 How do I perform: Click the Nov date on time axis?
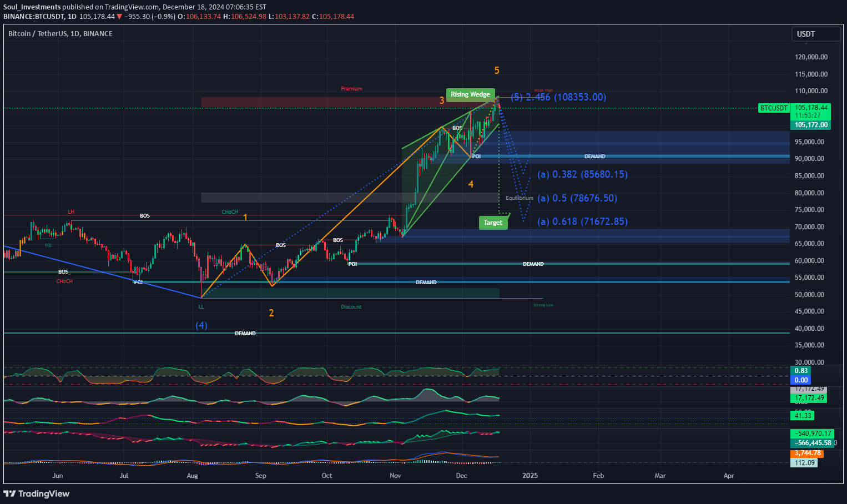pyautogui.click(x=395, y=476)
